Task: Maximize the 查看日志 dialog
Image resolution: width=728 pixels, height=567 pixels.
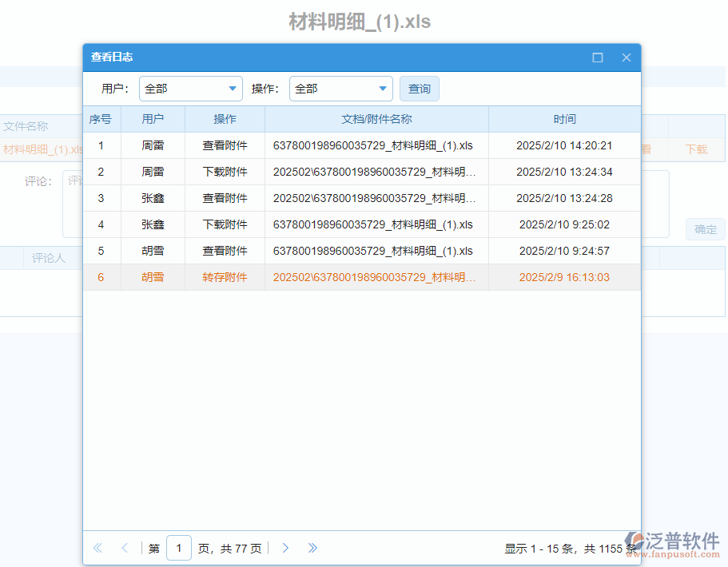Action: [x=598, y=57]
